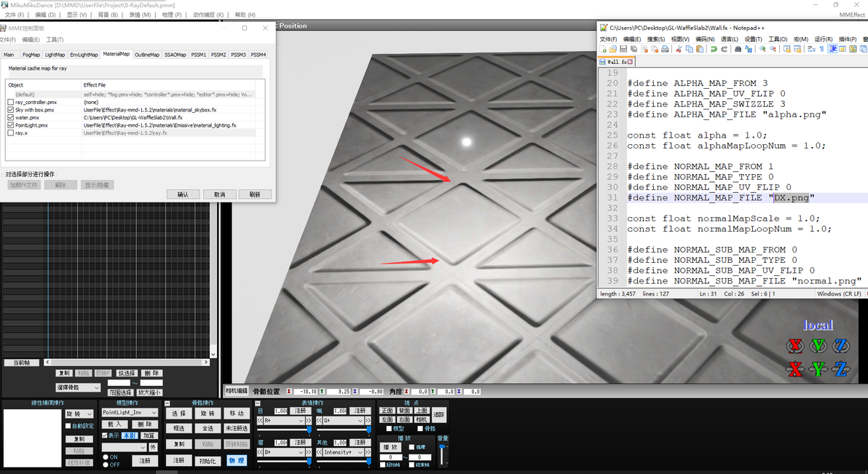Toggle indent guide icon in Notepad++
Screen dimensions: 868x474
point(832,49)
